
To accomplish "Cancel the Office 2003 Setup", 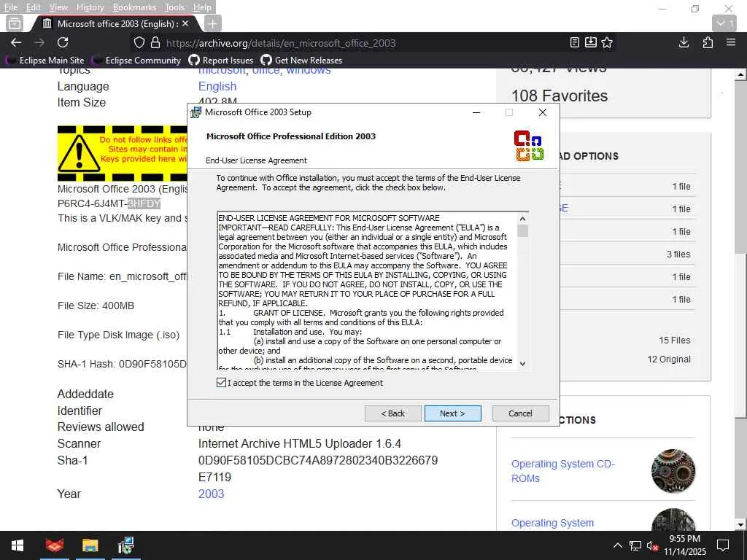I will tap(520, 413).
